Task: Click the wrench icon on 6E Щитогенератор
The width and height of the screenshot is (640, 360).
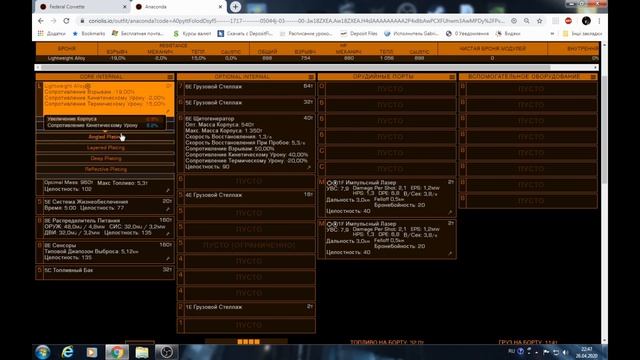Action: [309, 167]
